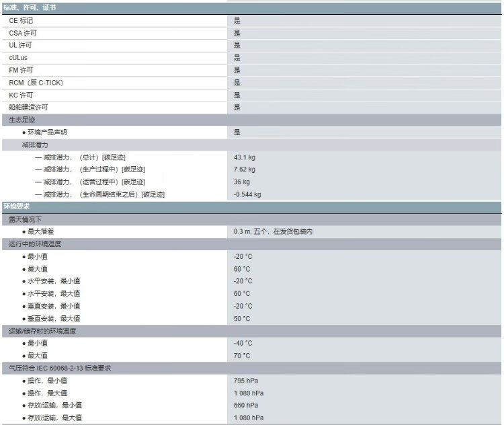
Task: Select the 795 hPa minimum pressure value
Action: (x=245, y=381)
